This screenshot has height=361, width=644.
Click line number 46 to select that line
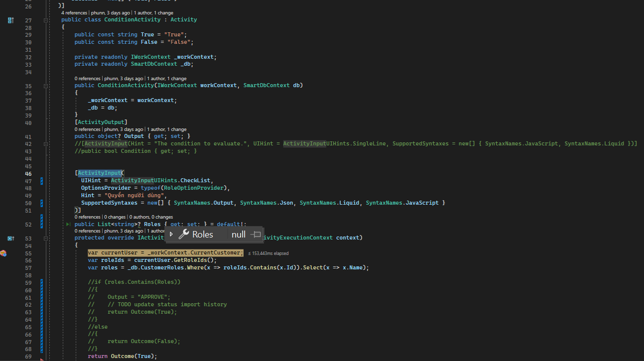[x=28, y=173]
